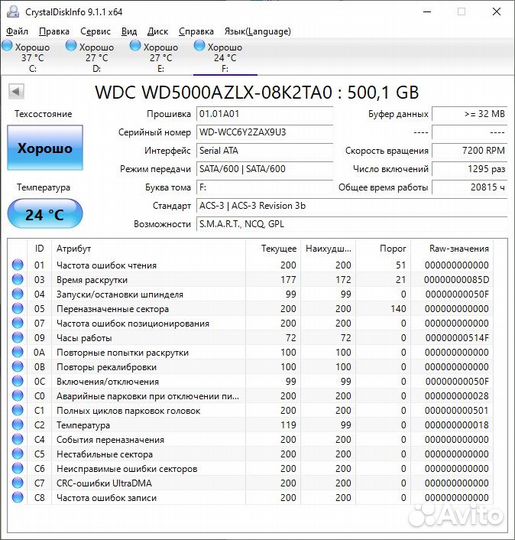Click the Порог column header
This screenshot has width=515, height=540.
point(383,248)
